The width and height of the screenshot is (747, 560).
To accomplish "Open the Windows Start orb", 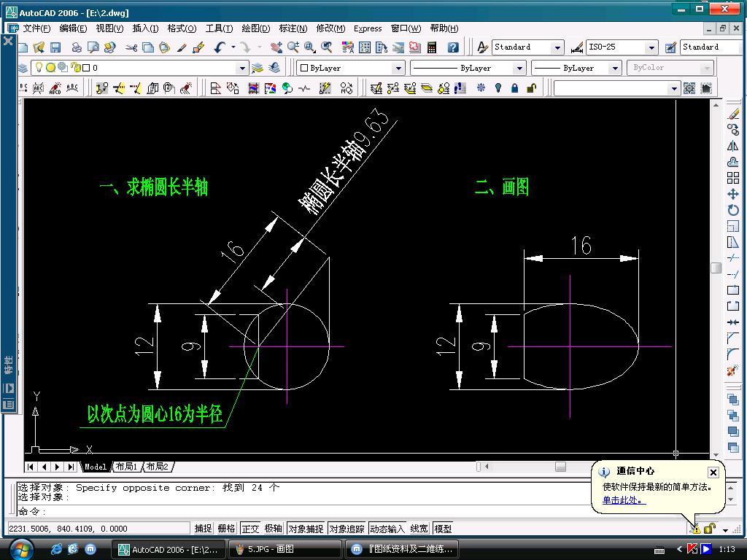I will coord(21,549).
